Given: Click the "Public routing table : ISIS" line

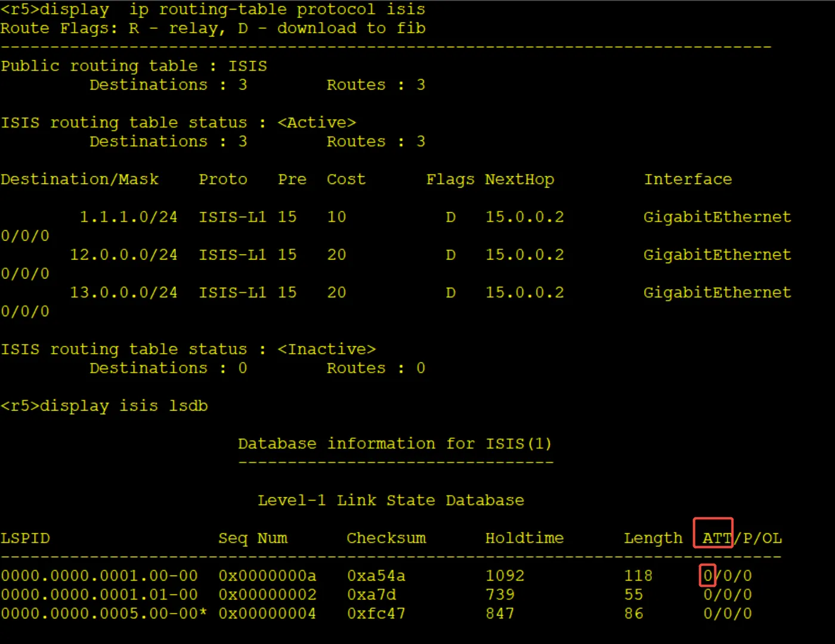Looking at the screenshot, I should [x=134, y=66].
